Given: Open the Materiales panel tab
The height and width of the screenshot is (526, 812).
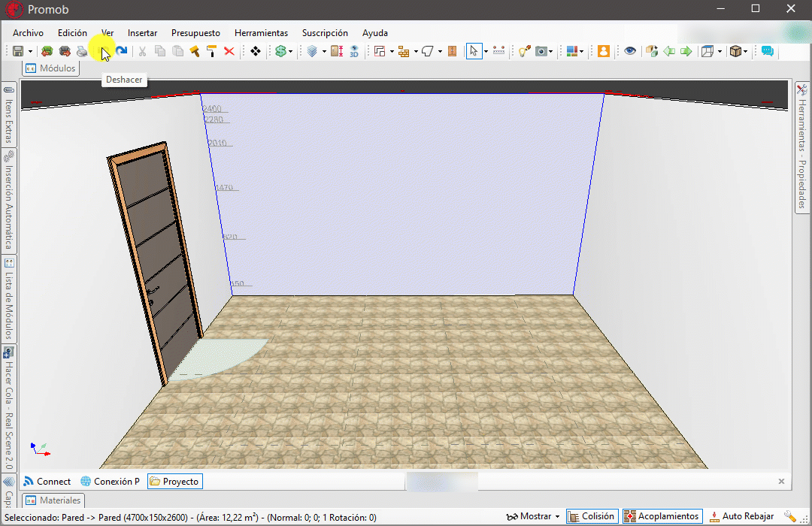Looking at the screenshot, I should [x=53, y=500].
